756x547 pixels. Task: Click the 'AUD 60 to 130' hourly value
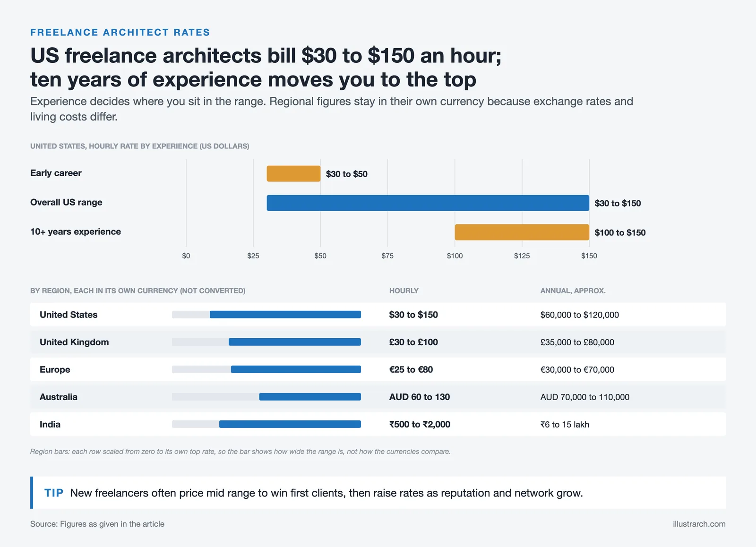tap(420, 397)
